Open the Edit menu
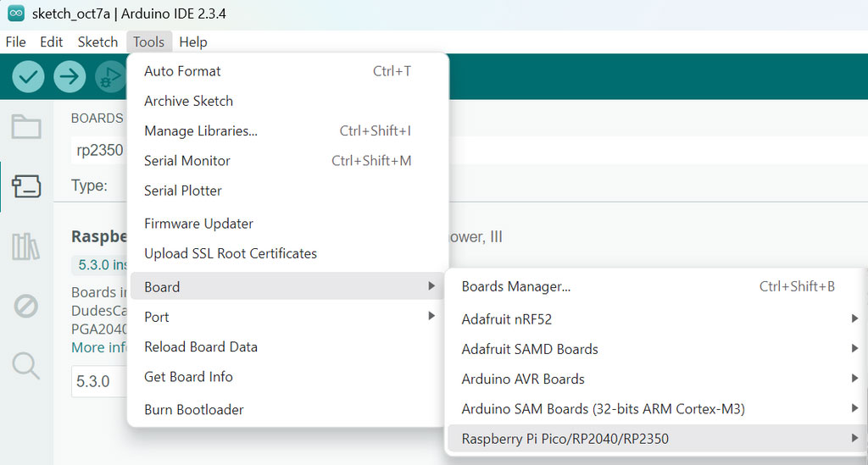The height and width of the screenshot is (465, 868). click(x=52, y=42)
